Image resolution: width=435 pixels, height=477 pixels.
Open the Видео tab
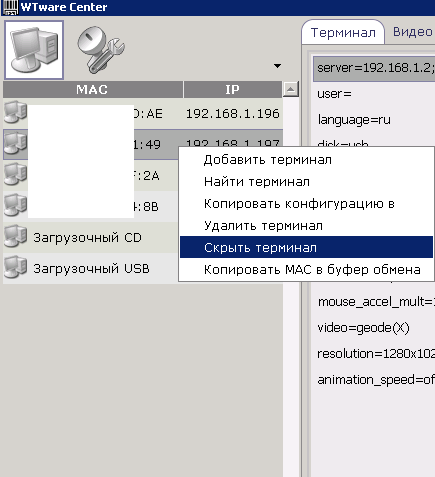[x=413, y=32]
